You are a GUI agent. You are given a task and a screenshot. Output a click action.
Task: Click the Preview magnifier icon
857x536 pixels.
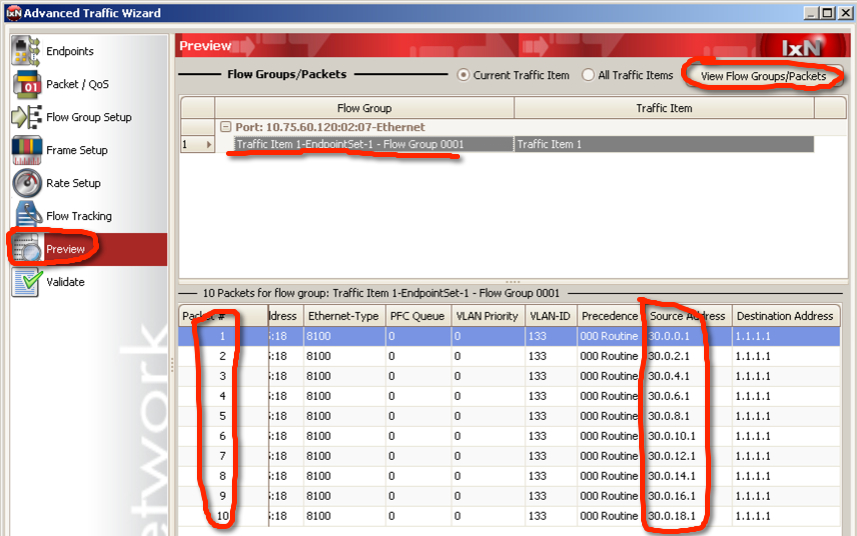(26, 249)
